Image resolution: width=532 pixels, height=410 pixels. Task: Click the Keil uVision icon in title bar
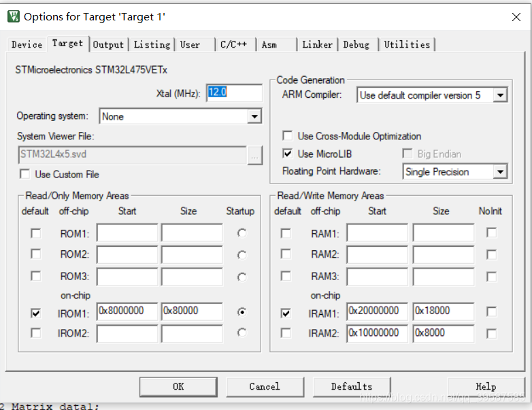coord(14,16)
